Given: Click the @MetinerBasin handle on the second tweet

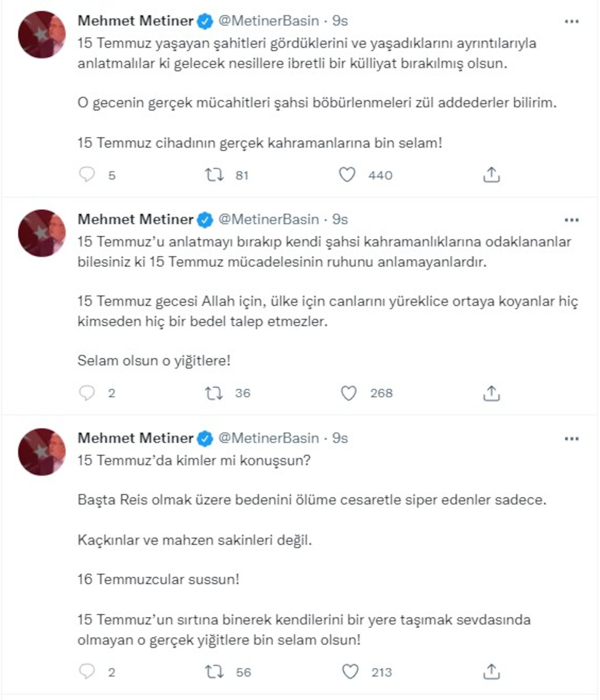Looking at the screenshot, I should pyautogui.click(x=269, y=219).
